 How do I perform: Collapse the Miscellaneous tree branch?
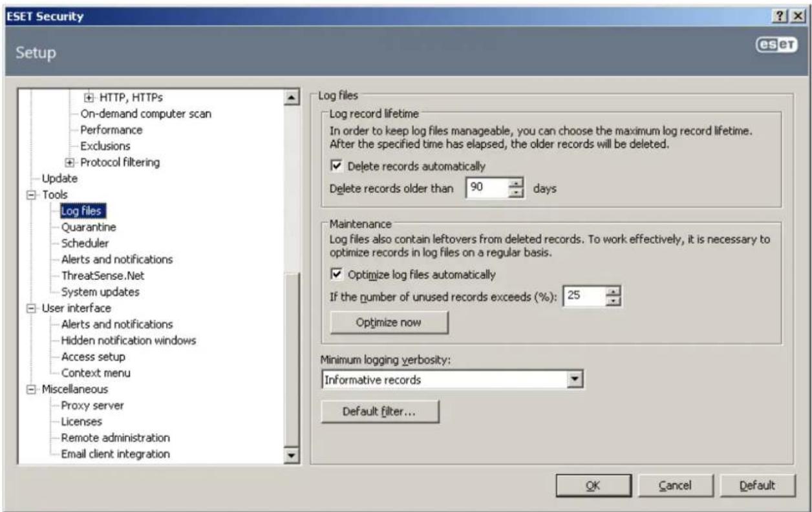tap(32, 389)
